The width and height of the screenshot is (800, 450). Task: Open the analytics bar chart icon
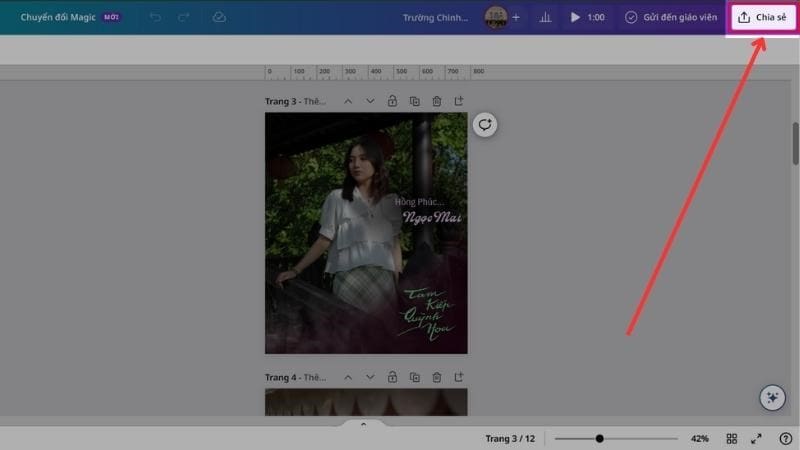[x=545, y=18]
